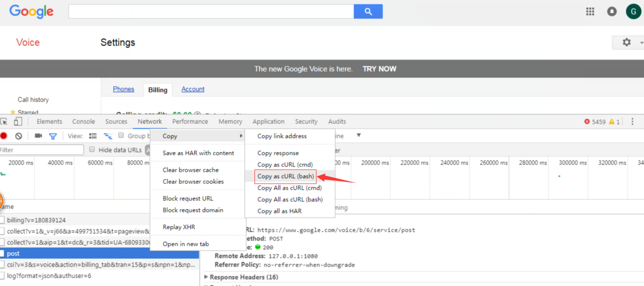Open the Security tab
This screenshot has height=286, width=644.
coord(306,121)
